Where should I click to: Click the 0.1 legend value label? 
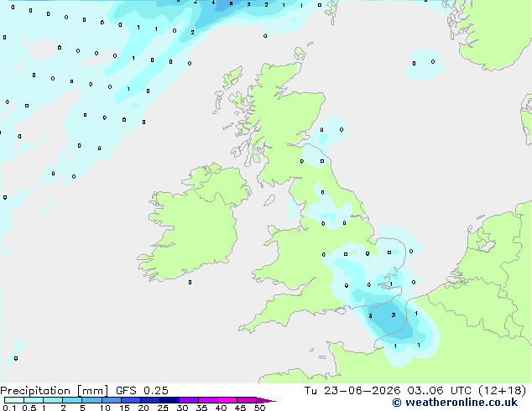(x=9, y=408)
